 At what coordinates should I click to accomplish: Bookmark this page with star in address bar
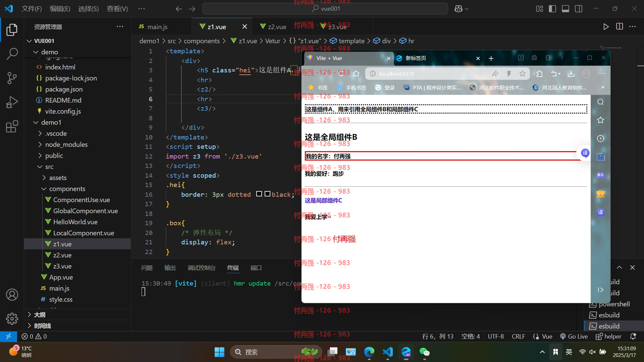(522, 74)
